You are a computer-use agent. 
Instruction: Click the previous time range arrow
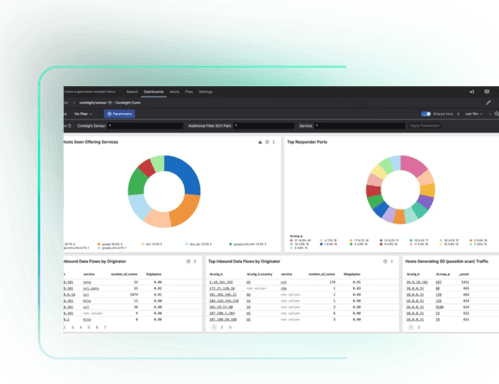(458, 114)
